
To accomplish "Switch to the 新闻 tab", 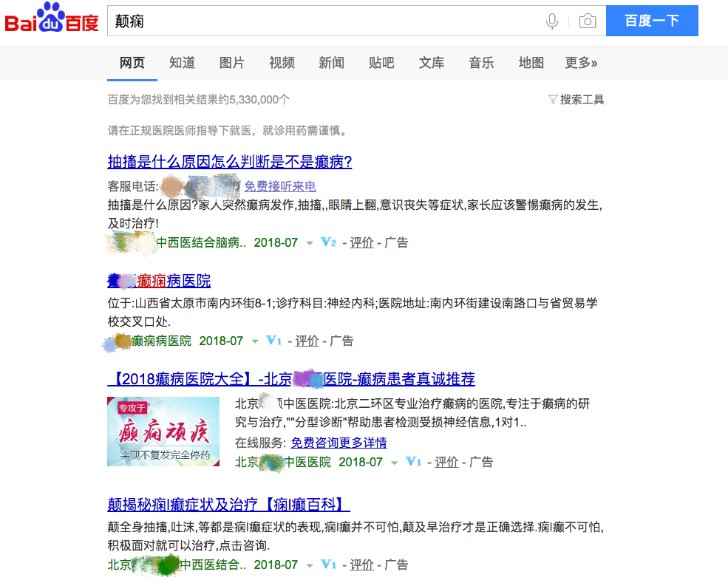I will point(332,63).
